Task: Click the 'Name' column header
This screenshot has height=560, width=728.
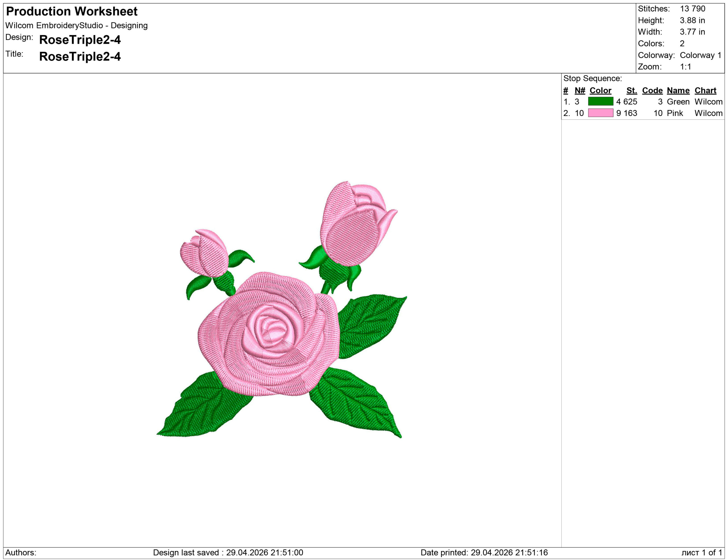Action: (678, 90)
